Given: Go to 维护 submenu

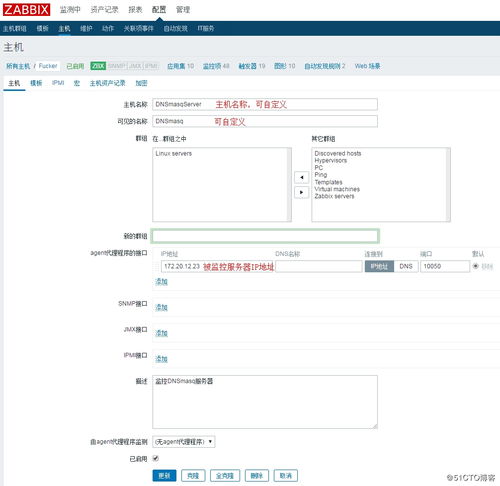Looking at the screenshot, I should pyautogui.click(x=86, y=29).
